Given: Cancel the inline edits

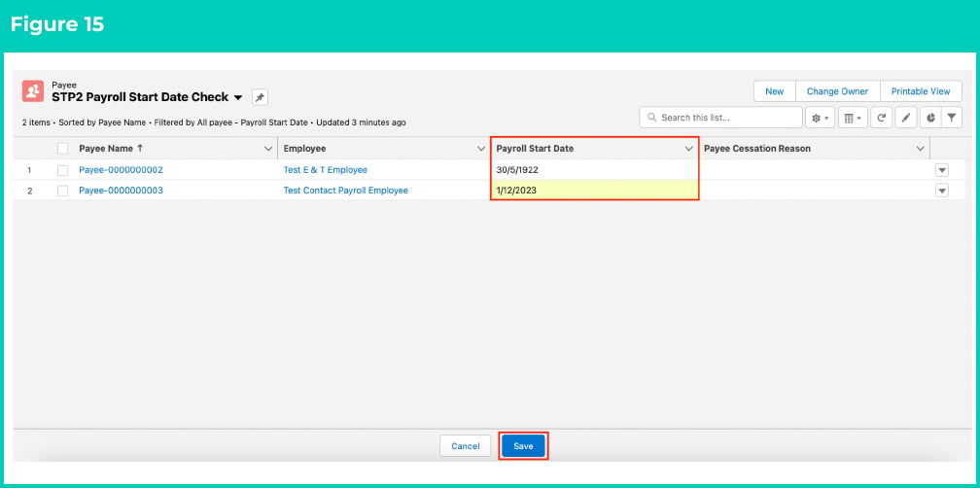Looking at the screenshot, I should (x=465, y=446).
